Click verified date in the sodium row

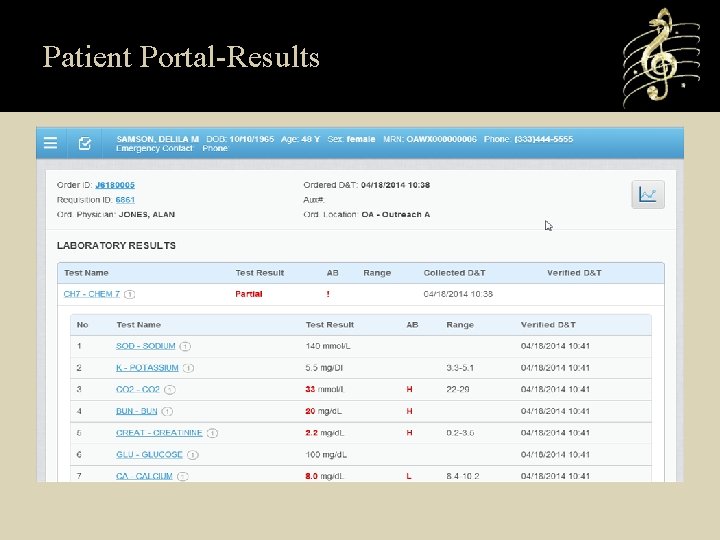click(555, 346)
